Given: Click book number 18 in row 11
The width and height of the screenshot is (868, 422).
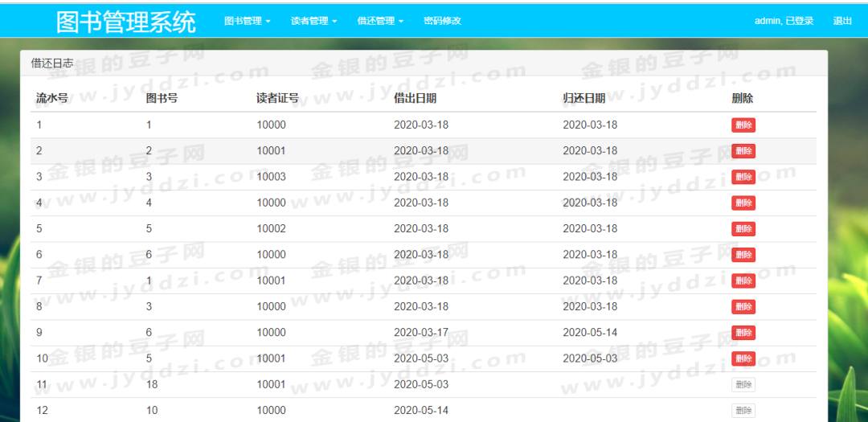Looking at the screenshot, I should [x=152, y=384].
